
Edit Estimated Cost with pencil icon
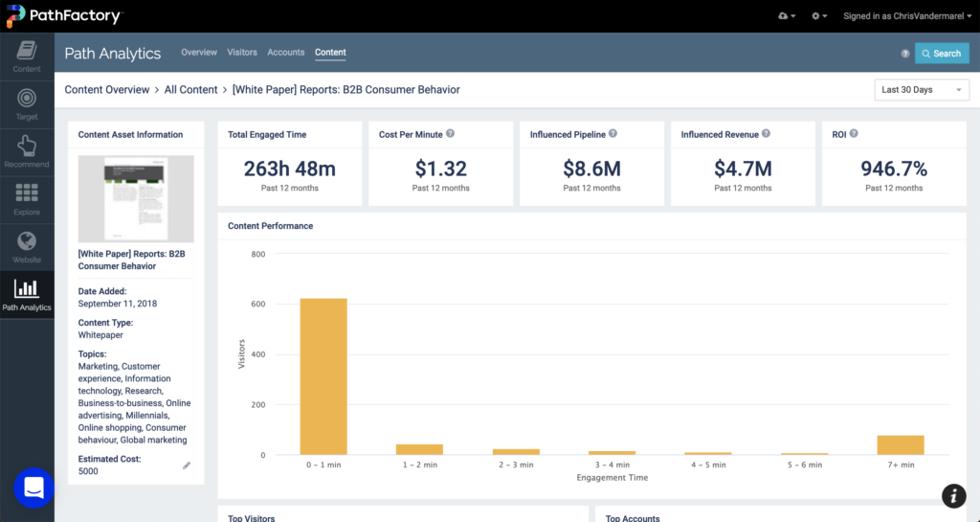click(187, 465)
